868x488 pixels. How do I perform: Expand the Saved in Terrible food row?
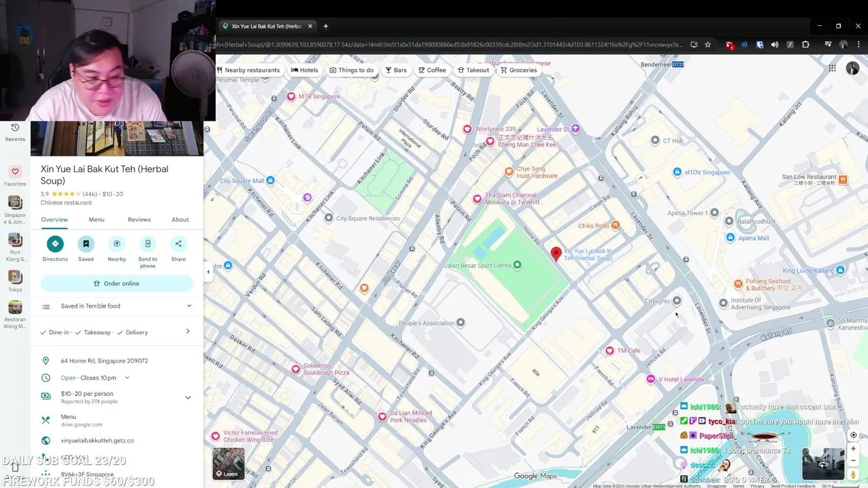tap(117, 306)
